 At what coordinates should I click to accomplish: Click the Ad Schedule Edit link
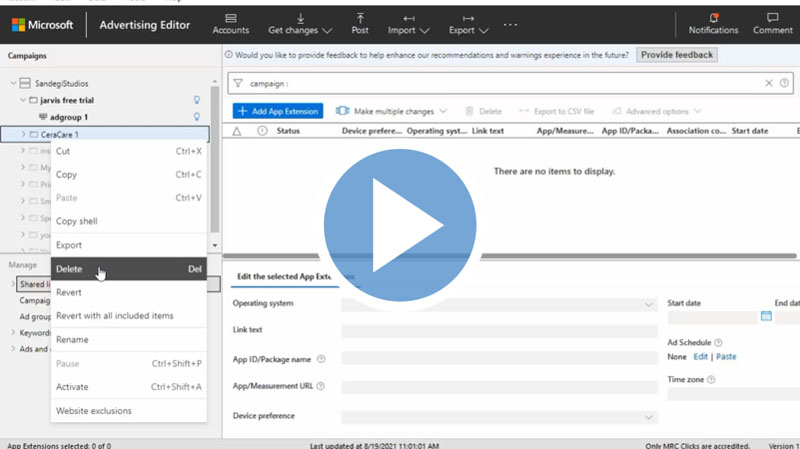tap(701, 357)
